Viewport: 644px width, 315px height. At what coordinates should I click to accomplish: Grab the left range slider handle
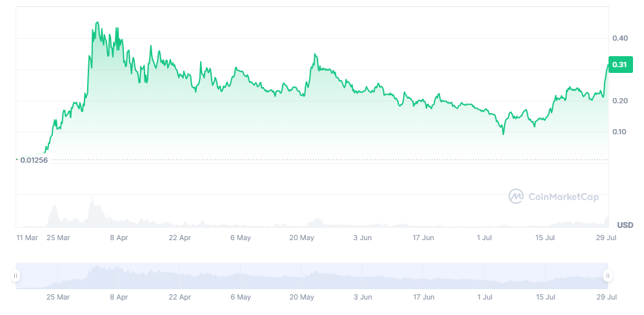tap(15, 276)
